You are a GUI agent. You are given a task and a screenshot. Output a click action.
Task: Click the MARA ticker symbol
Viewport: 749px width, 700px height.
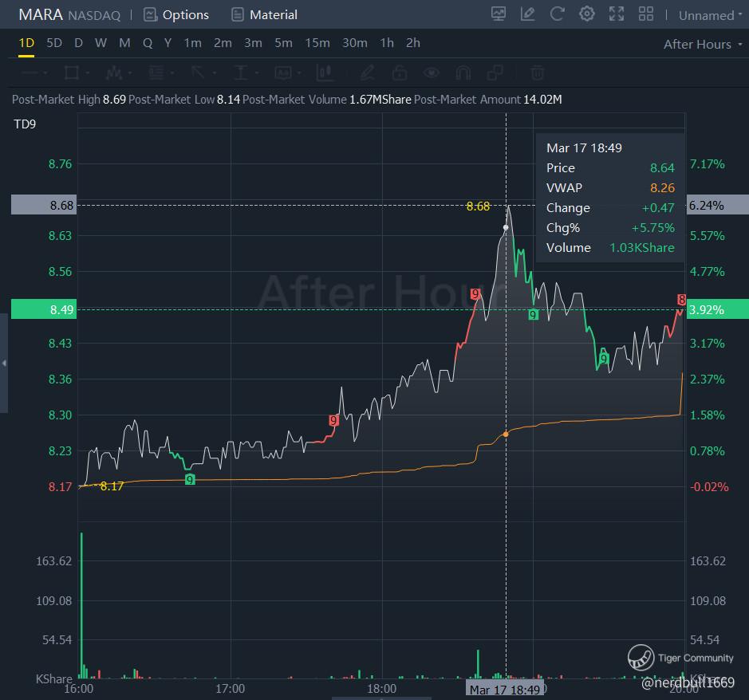41,14
